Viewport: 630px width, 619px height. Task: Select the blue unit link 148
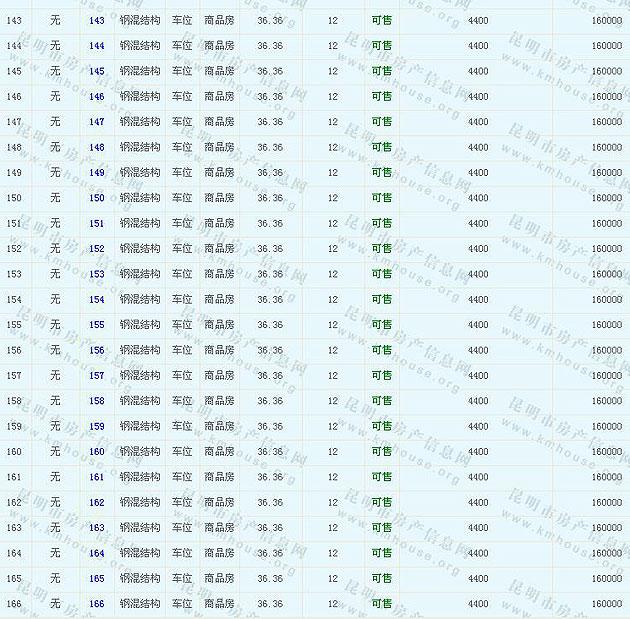coord(96,147)
